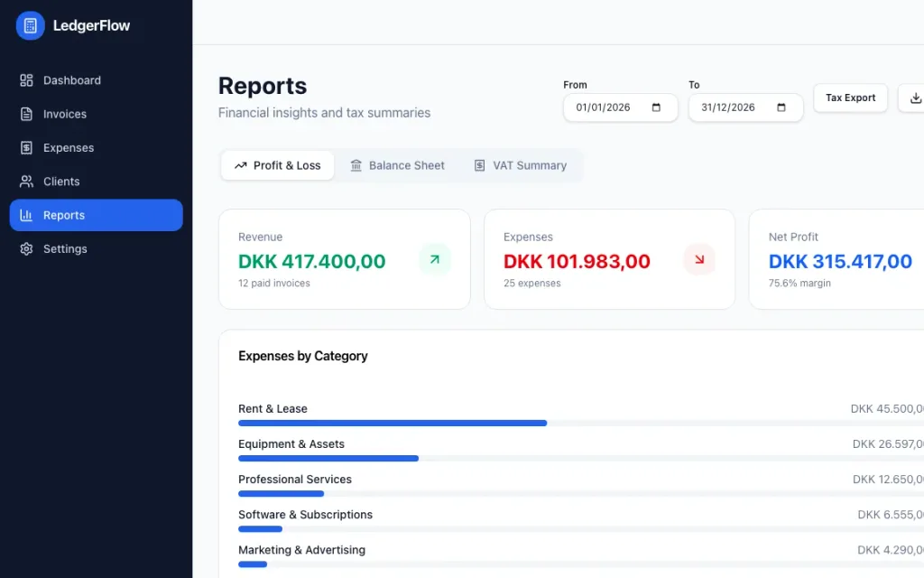Image resolution: width=924 pixels, height=578 pixels.
Task: Open calendar picker in From date field
Action: pos(656,107)
